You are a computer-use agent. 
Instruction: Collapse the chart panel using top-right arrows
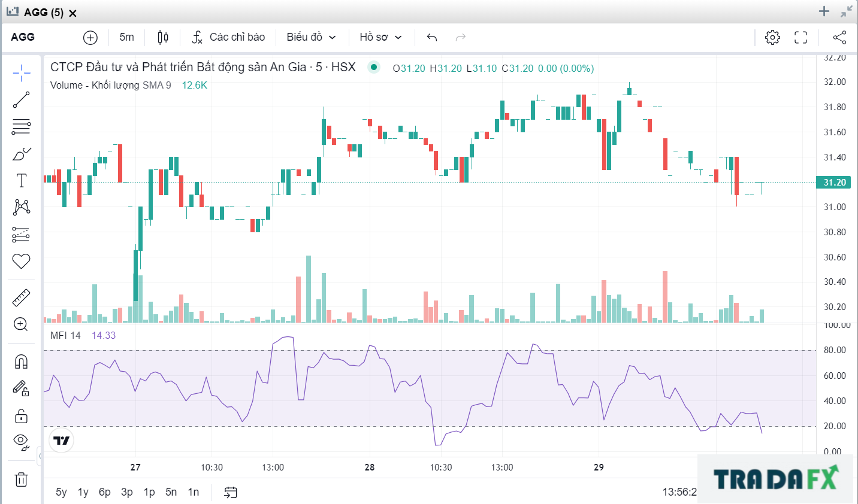tap(846, 11)
